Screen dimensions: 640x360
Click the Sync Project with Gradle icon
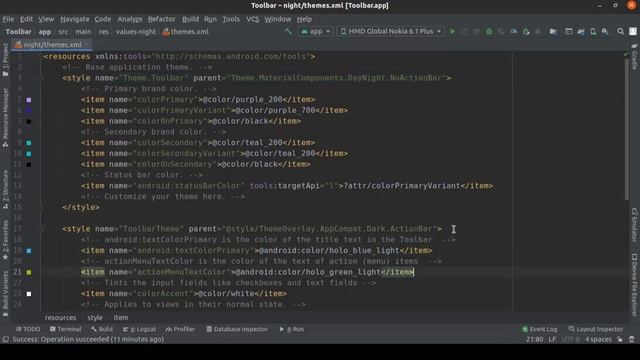point(581,31)
